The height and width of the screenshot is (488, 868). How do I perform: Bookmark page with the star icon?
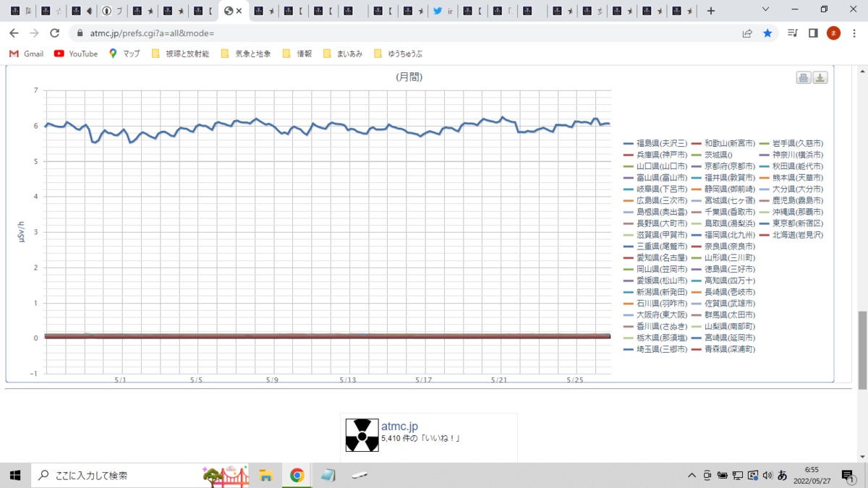click(x=767, y=33)
